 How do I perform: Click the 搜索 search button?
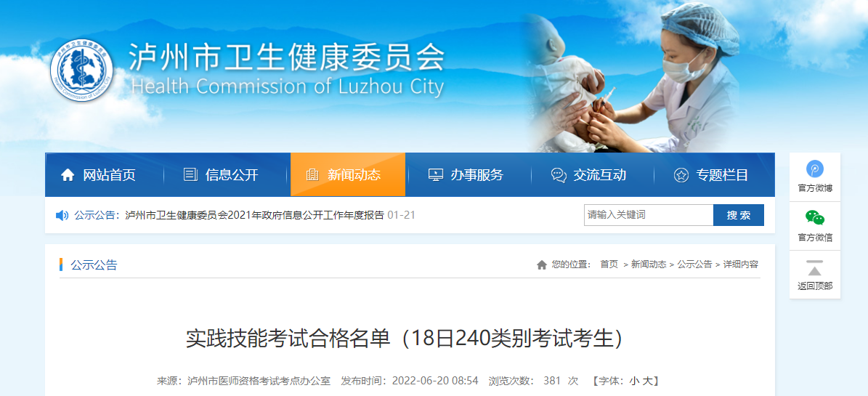[x=739, y=215]
